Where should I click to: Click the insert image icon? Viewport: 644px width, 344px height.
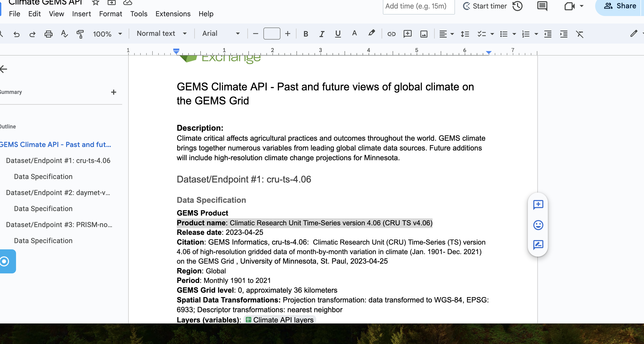(424, 34)
